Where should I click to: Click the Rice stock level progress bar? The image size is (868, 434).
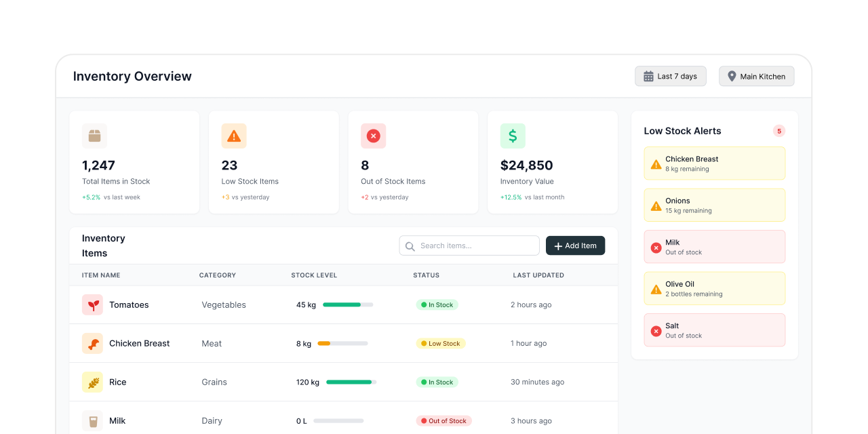pyautogui.click(x=351, y=382)
